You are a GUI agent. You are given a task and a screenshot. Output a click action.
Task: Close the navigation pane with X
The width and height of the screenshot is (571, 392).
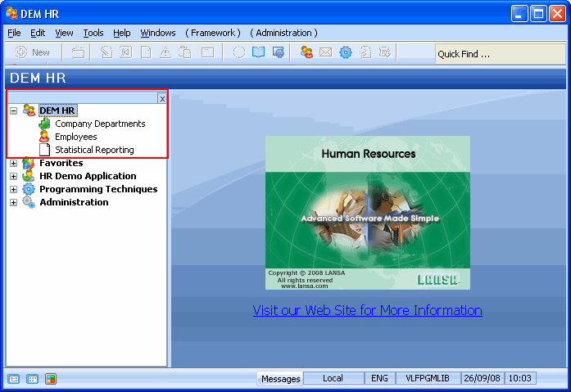point(162,98)
